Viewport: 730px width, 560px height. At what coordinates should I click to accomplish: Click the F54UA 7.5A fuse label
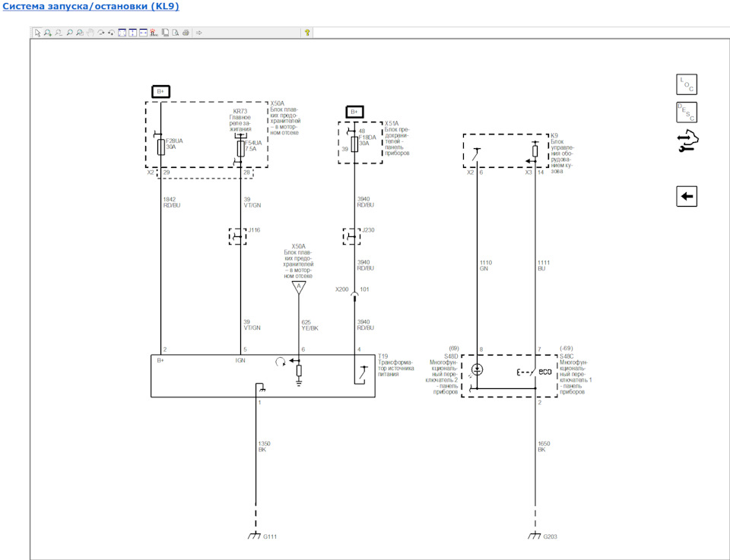(x=253, y=146)
